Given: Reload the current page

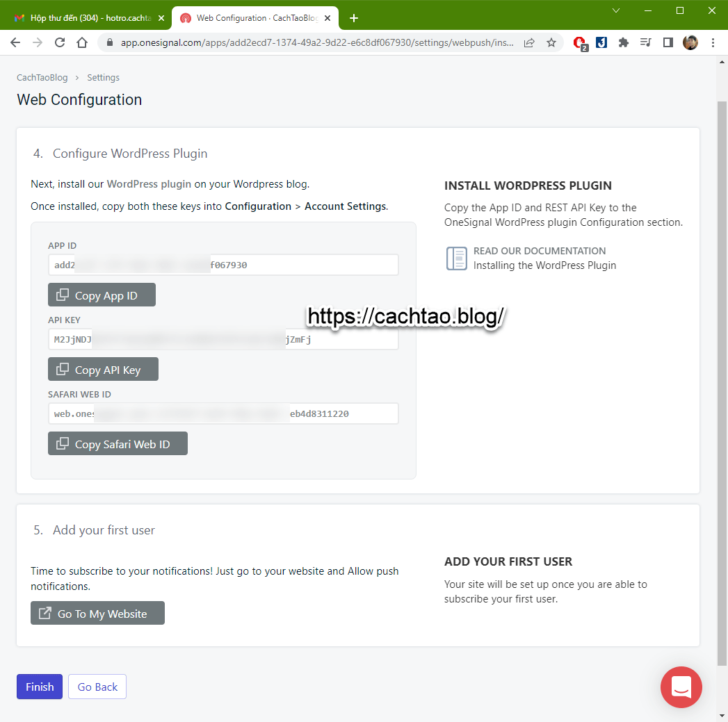Looking at the screenshot, I should tap(60, 42).
